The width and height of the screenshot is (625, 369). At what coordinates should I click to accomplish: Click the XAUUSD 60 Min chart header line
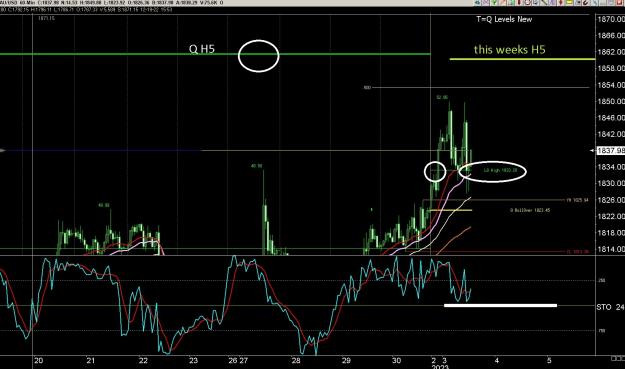coord(112,3)
